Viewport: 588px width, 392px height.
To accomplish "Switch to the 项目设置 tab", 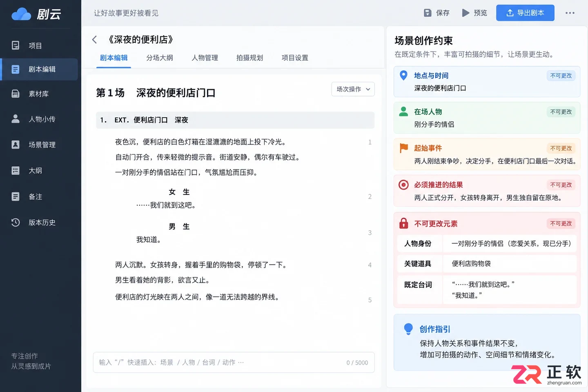I will pos(295,58).
